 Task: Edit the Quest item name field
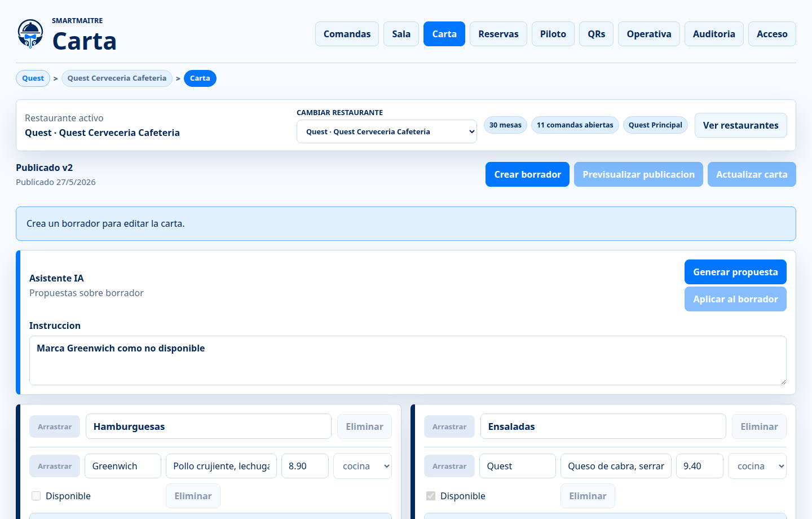tap(518, 466)
